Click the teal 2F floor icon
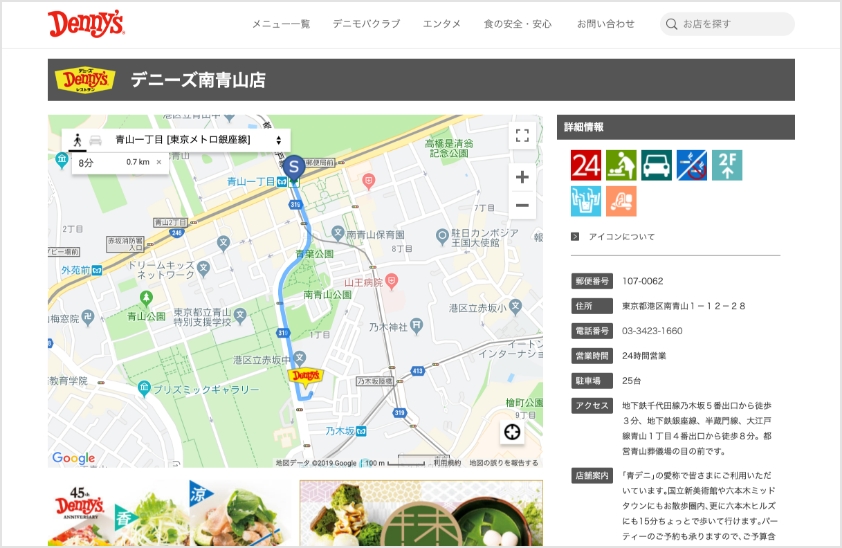The height and width of the screenshot is (548, 842). [x=727, y=165]
